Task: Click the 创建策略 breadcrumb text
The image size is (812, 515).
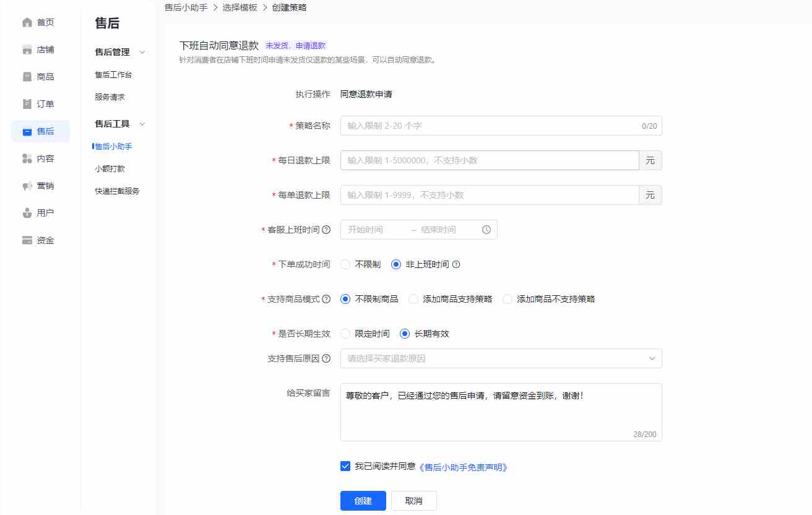Action: coord(289,7)
